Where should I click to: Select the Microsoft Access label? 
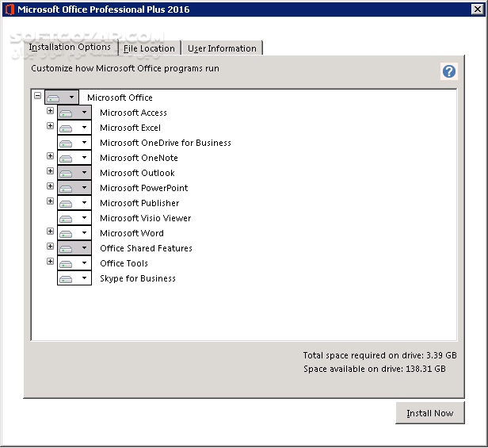[133, 113]
